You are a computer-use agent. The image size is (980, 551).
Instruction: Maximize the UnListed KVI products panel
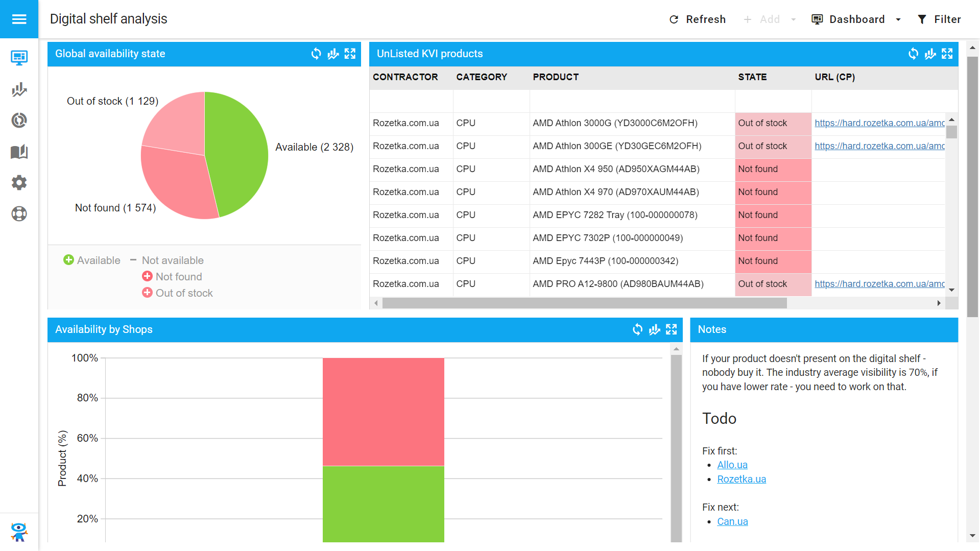[947, 54]
